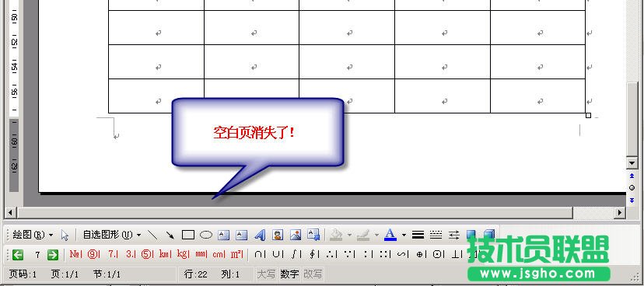The width and height of the screenshot is (644, 286).
Task: Insert WordArt from drawing toolbar
Action: [x=260, y=235]
